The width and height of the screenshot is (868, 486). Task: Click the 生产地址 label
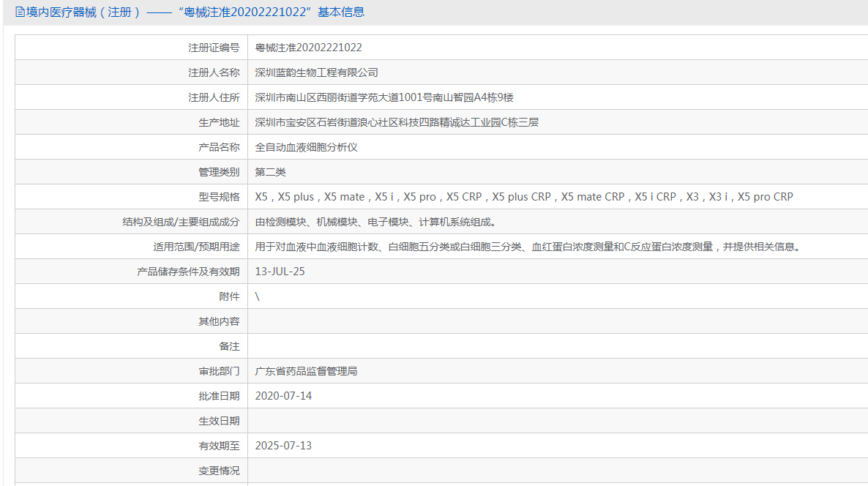(220, 122)
